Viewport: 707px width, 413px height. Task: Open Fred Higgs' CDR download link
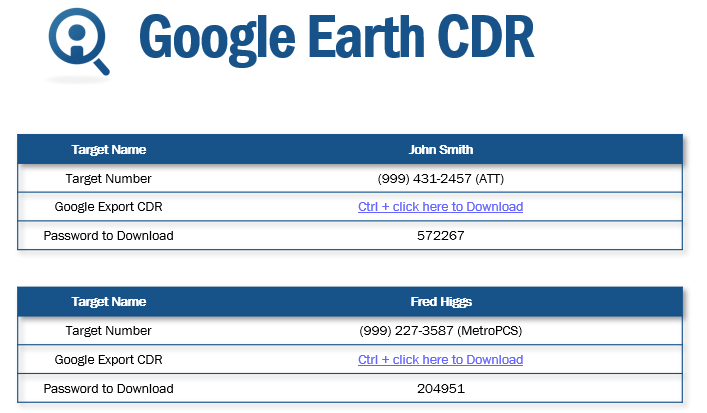(440, 360)
